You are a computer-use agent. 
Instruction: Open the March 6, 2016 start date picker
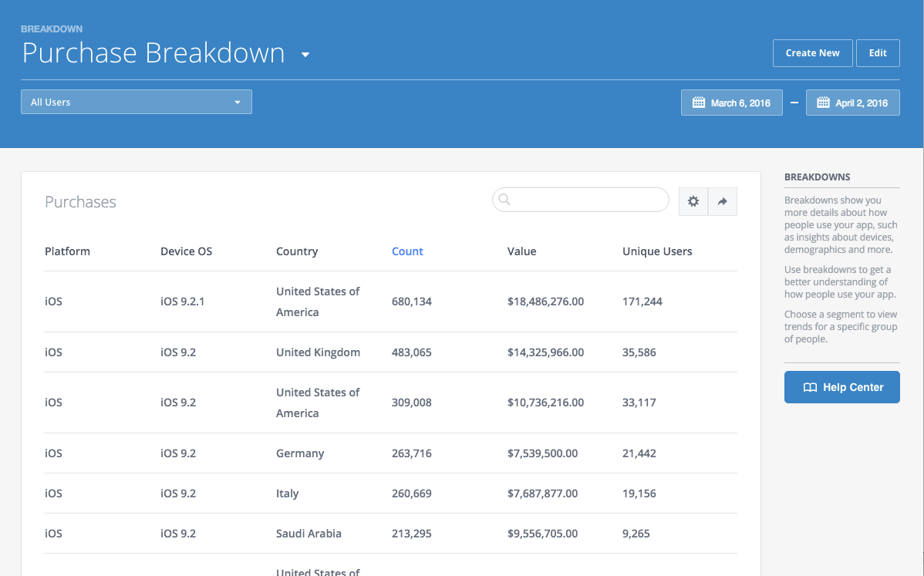point(732,103)
